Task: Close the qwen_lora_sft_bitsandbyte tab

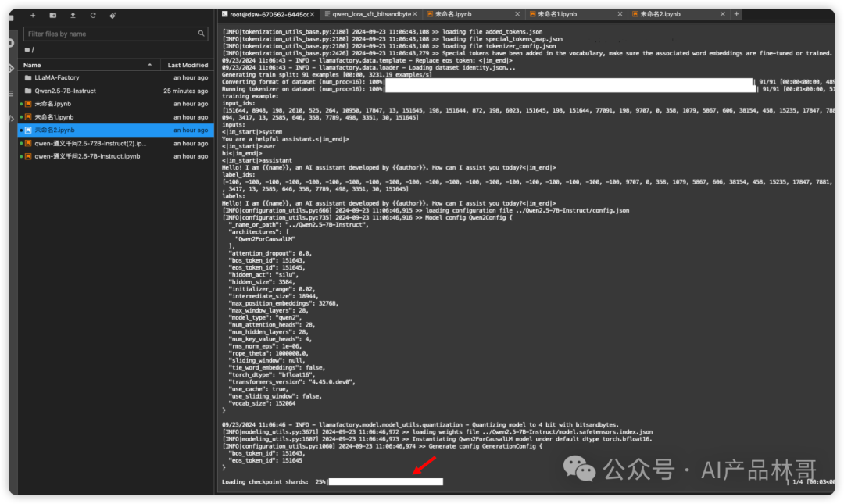Action: tap(415, 15)
